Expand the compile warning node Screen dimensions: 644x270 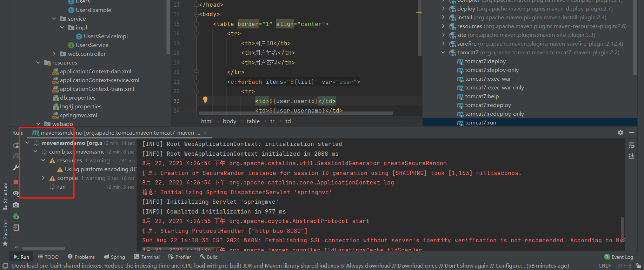coord(43,178)
